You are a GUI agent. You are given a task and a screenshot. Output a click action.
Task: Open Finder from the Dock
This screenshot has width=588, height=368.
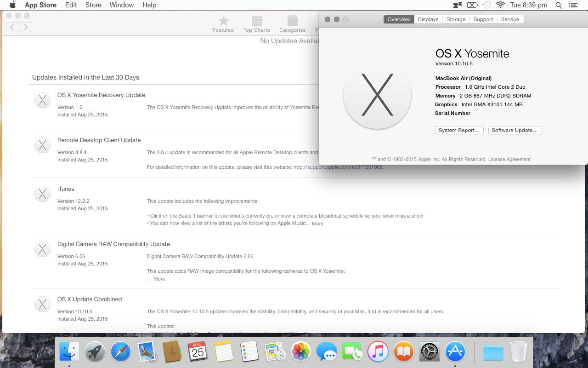69,352
